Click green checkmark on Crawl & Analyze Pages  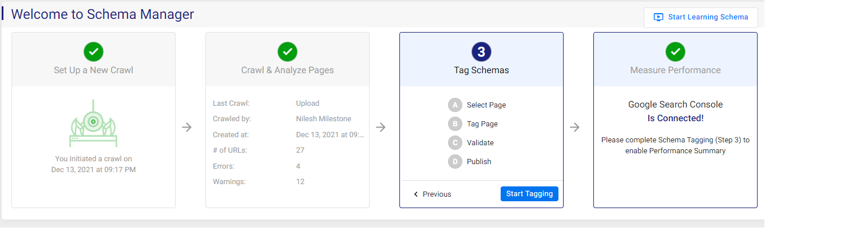coord(287,52)
